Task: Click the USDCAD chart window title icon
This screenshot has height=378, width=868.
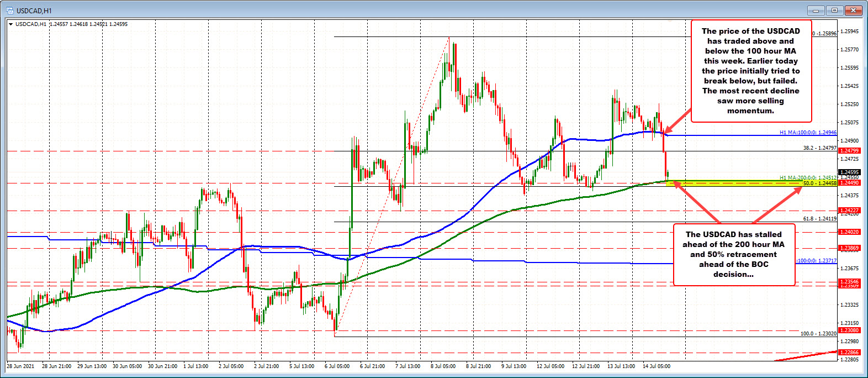Action: click(x=9, y=10)
